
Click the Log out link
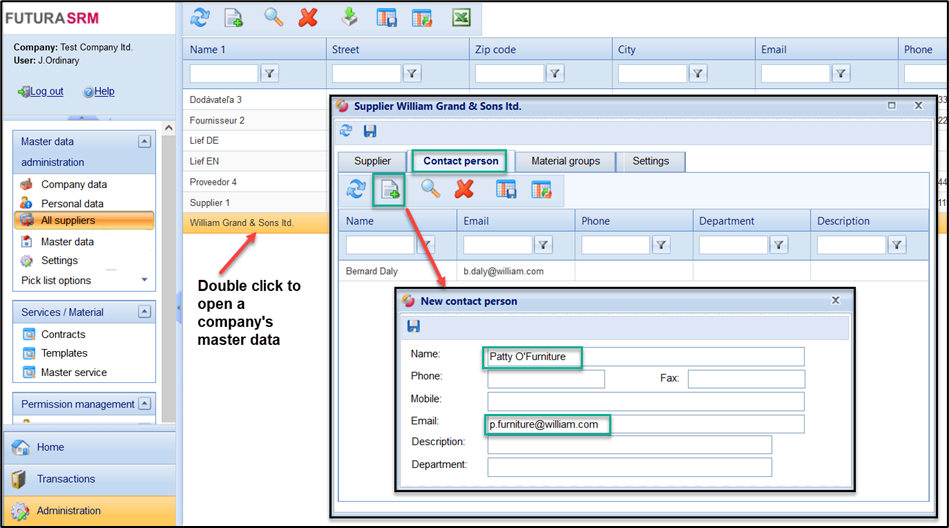coord(46,91)
